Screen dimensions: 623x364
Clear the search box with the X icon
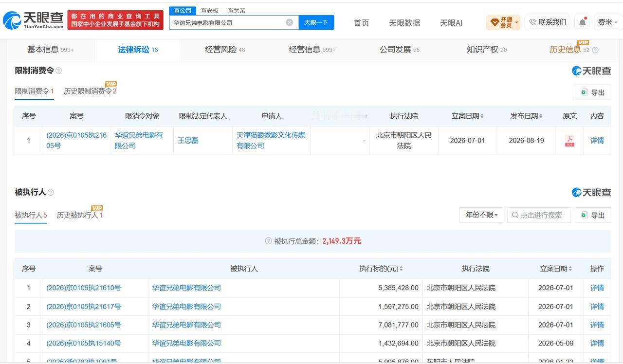[x=289, y=22]
